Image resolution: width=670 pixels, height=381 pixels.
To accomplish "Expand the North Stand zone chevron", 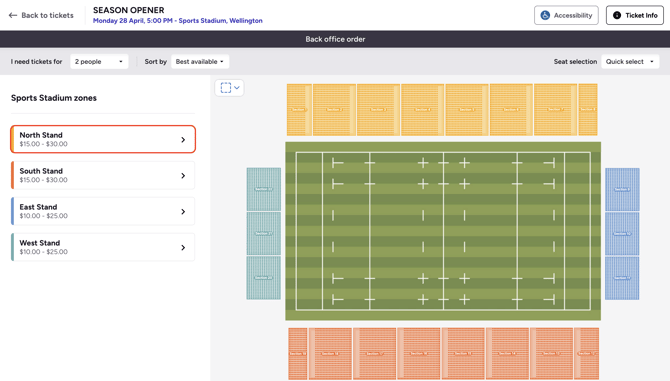I will (x=183, y=140).
